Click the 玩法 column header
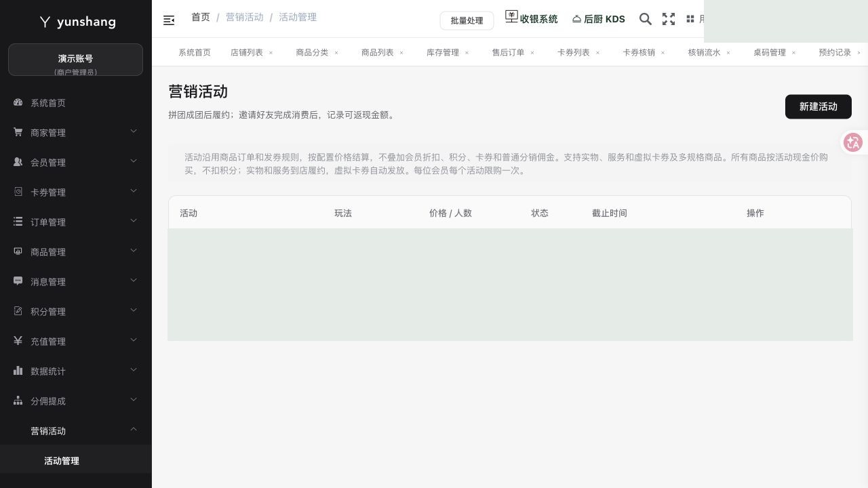Screen dimensions: 868x488 pos(343,213)
